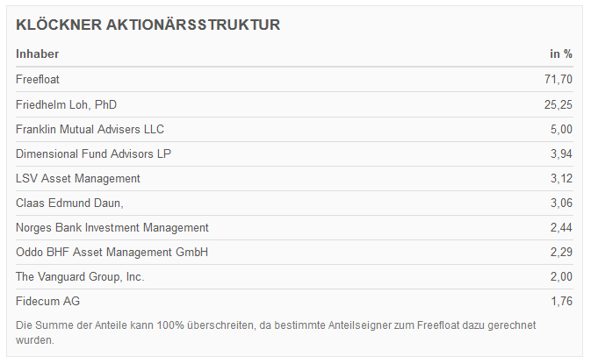Click the 2,29 percentage value
Screen dimensions: 591x364
(561, 252)
